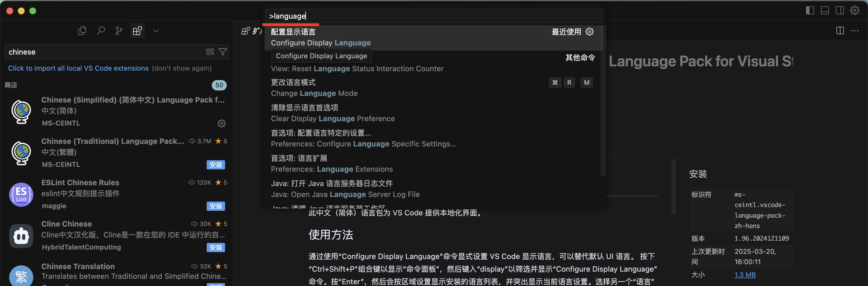Select the highlighted Extensions icon in panel header
Viewport: 868px width, 286px height.
tap(137, 31)
